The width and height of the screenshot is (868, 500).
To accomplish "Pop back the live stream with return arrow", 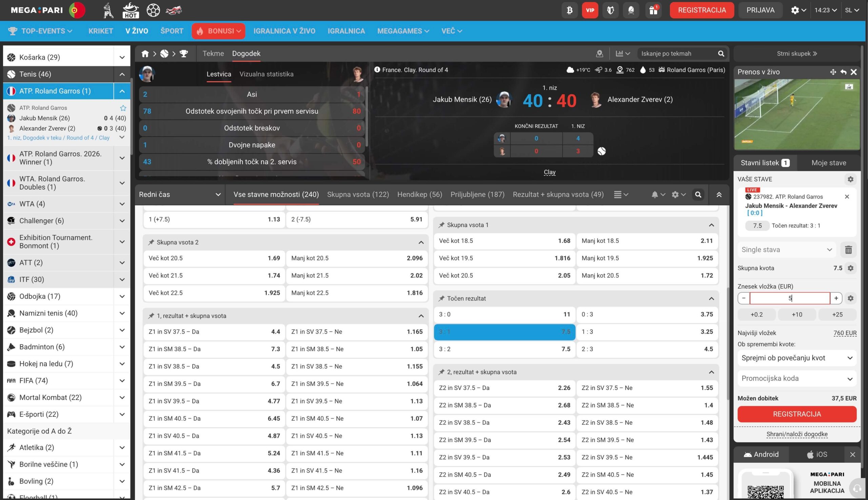I will point(843,72).
